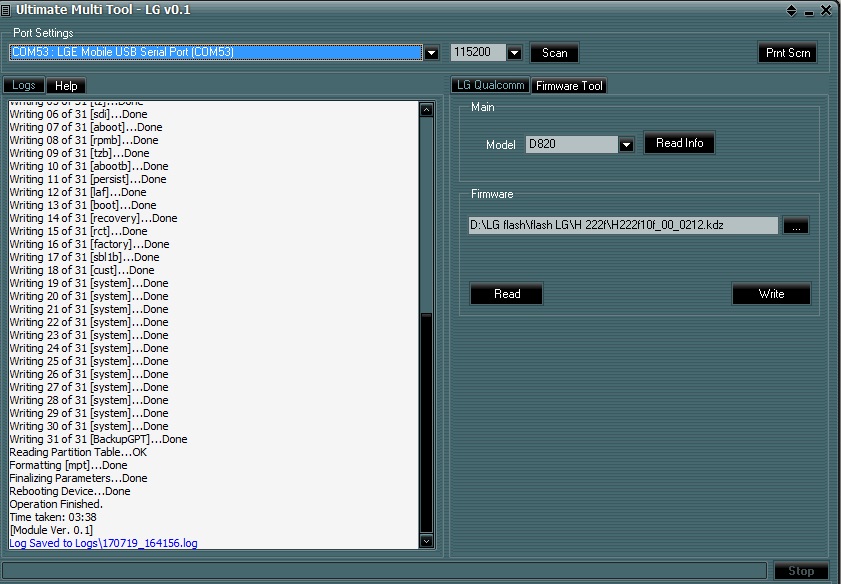Click the app icon in title bar
The height and width of the screenshot is (584, 841).
coord(6,10)
